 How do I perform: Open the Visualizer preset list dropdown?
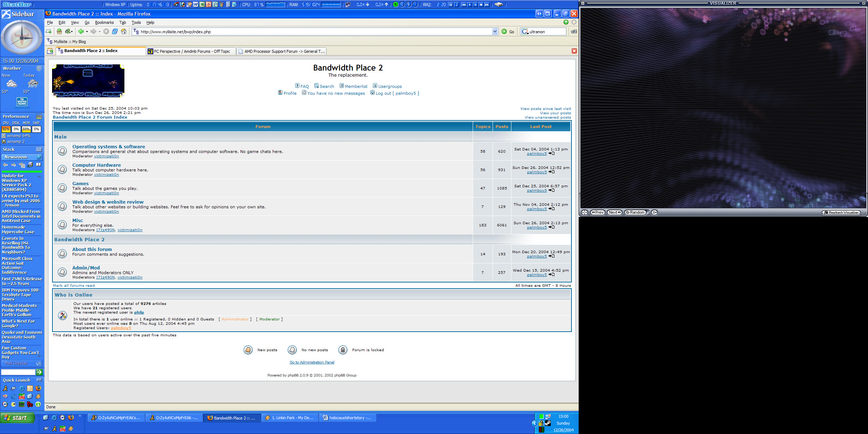coord(654,212)
